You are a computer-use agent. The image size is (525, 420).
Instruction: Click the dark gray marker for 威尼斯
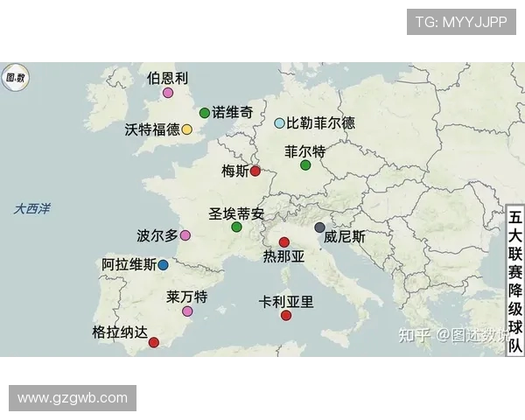point(319,227)
